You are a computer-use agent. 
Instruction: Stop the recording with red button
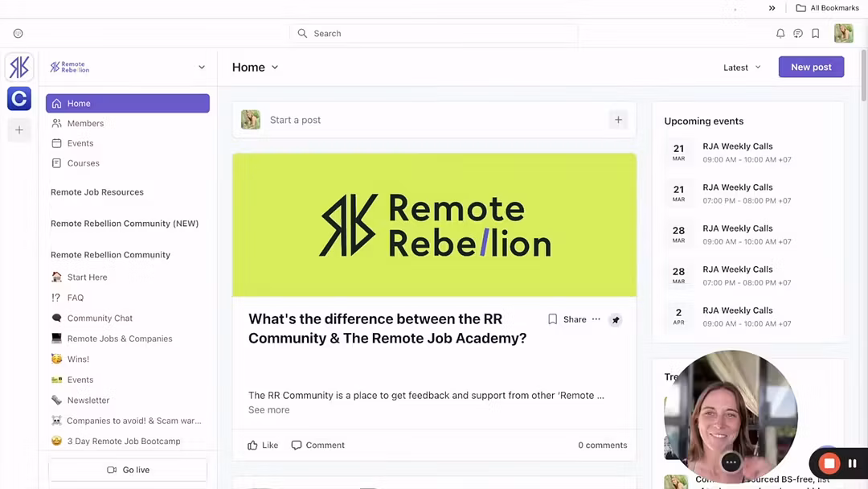click(829, 463)
